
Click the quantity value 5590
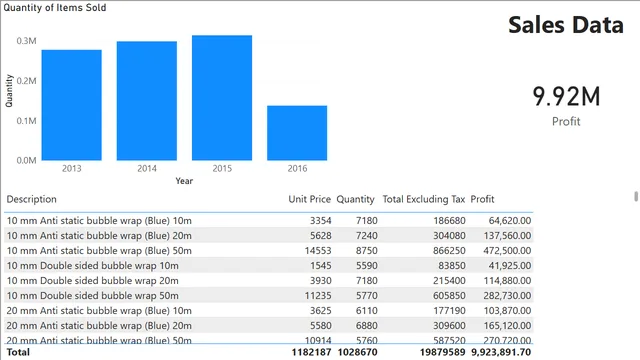[367, 266]
